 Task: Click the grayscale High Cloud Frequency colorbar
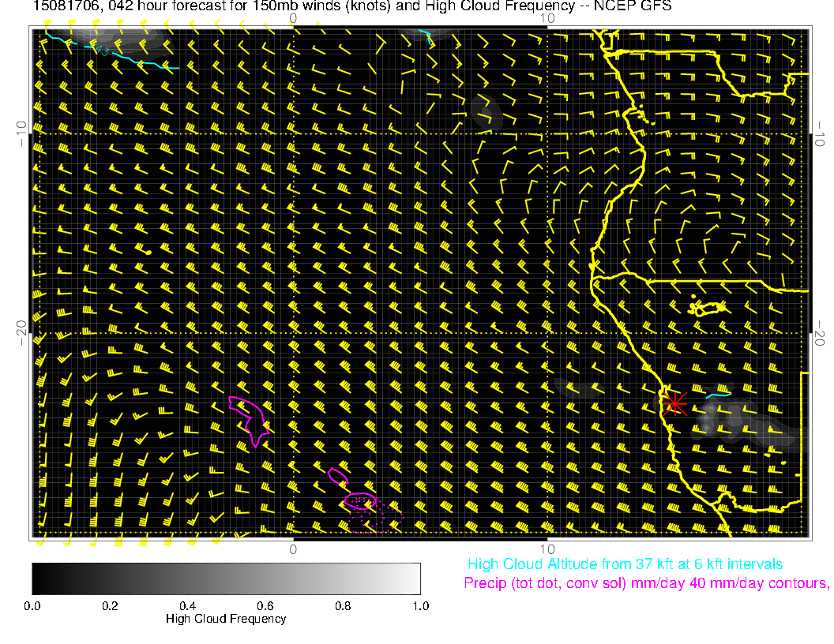(226, 578)
